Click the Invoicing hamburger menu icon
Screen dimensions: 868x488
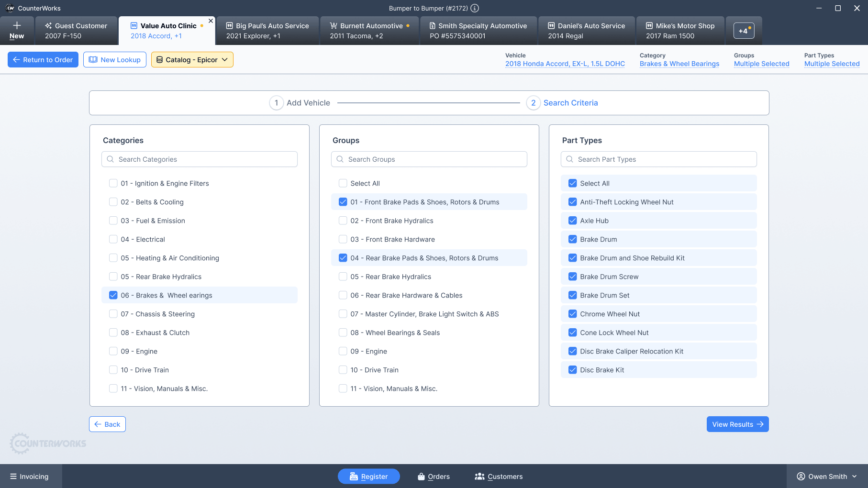tap(13, 477)
